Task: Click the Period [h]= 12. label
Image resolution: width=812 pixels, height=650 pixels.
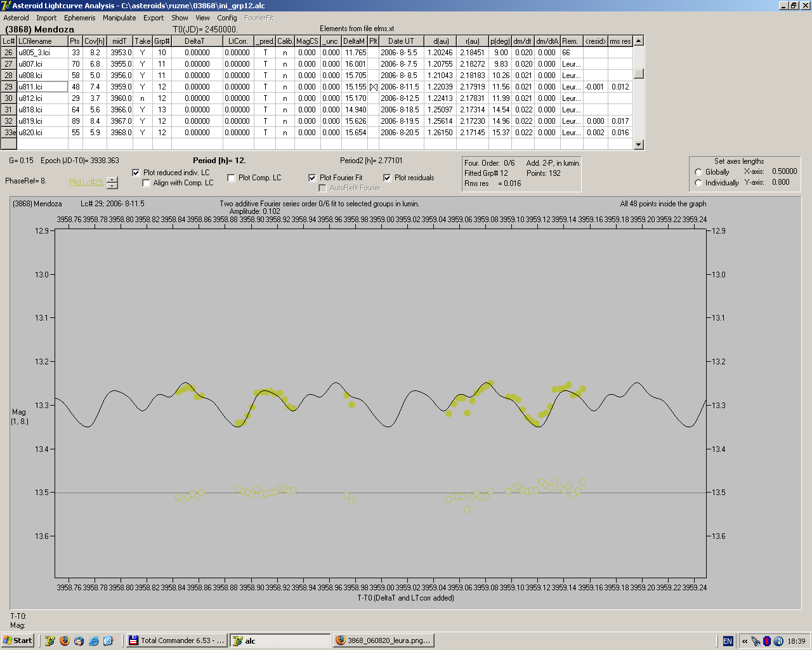Action: [219, 161]
